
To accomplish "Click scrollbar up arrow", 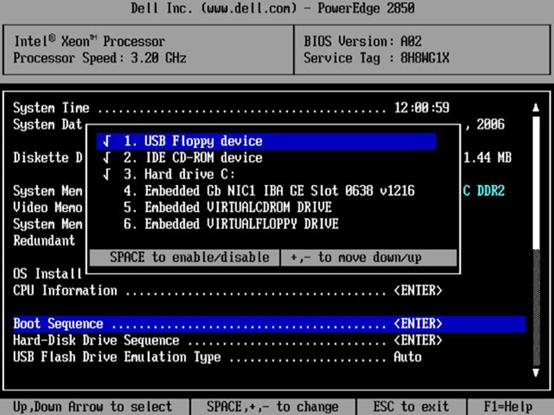I will click(536, 108).
